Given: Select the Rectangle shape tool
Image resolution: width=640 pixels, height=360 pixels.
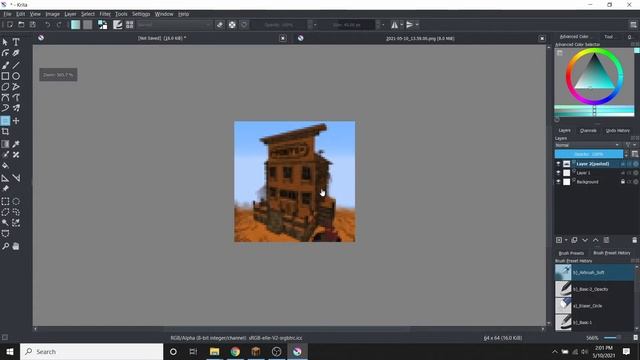Looking at the screenshot, I should 5,76.
